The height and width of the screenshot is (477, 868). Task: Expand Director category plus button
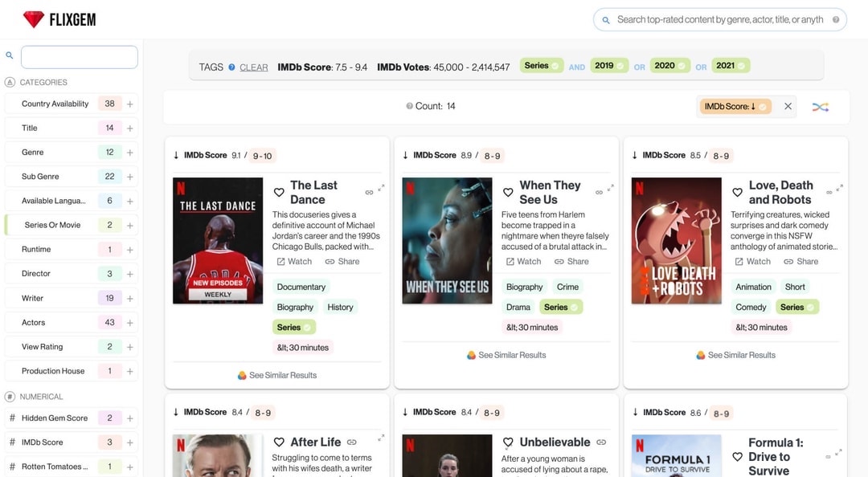click(129, 275)
